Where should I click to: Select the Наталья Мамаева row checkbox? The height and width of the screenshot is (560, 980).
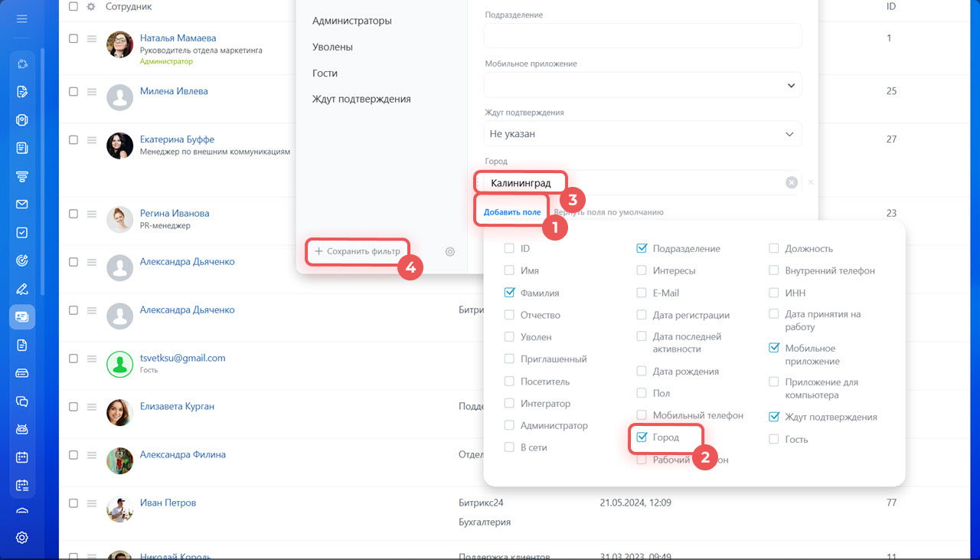pos(73,38)
